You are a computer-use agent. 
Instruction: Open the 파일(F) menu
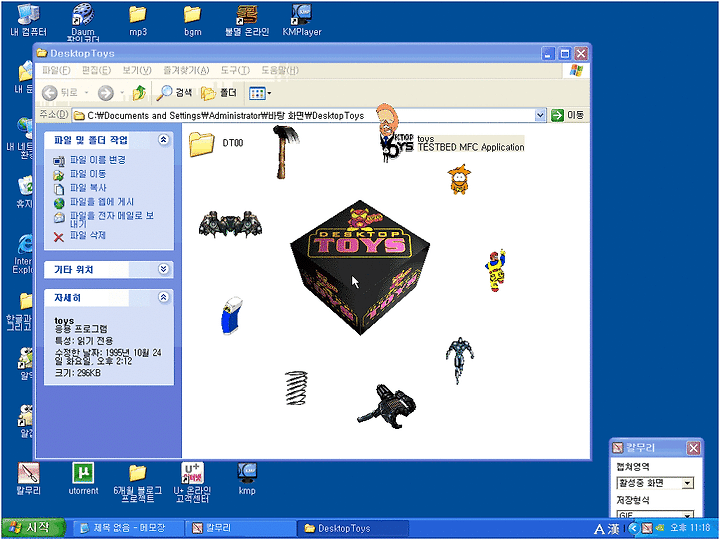(56, 70)
